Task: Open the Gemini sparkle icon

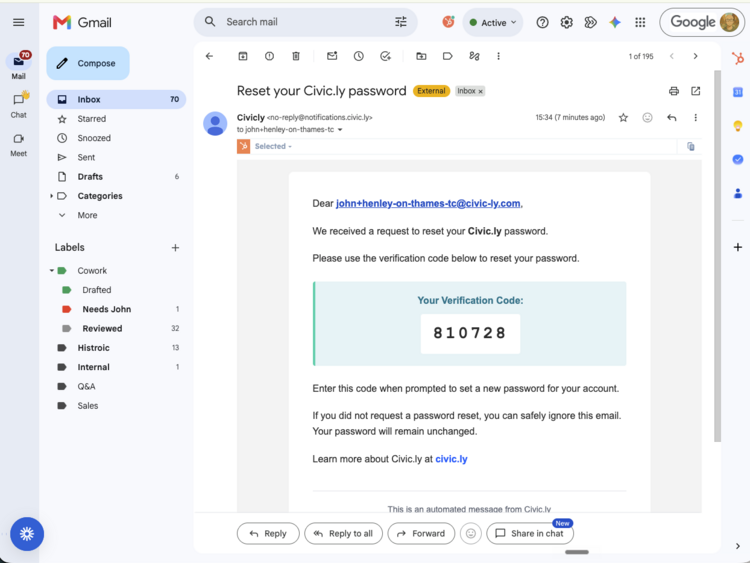Action: tap(615, 22)
